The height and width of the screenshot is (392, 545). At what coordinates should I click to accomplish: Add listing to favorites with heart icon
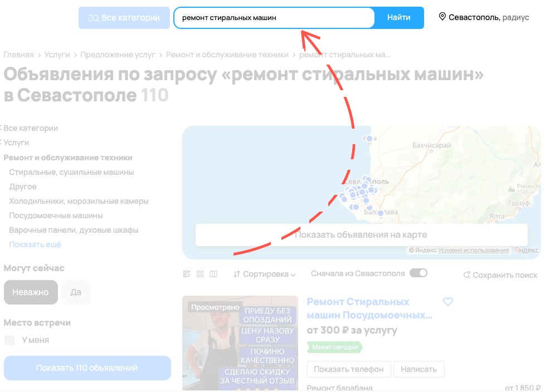(x=448, y=302)
